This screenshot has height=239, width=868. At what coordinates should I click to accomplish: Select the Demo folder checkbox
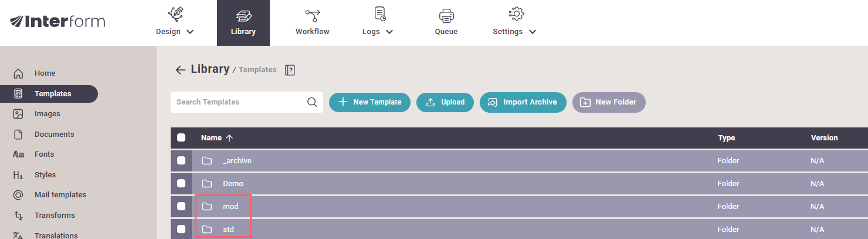[x=181, y=184]
